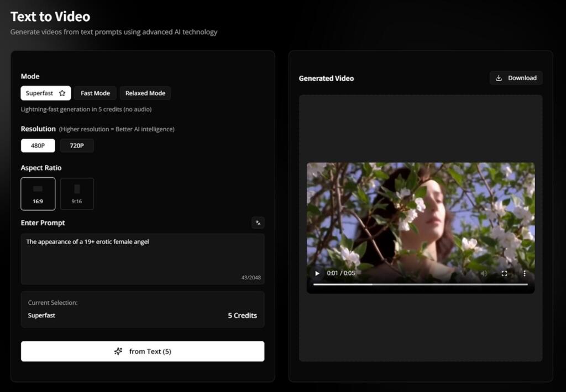Click the download arrow icon
Viewport: 566px width, 392px height.
point(499,78)
